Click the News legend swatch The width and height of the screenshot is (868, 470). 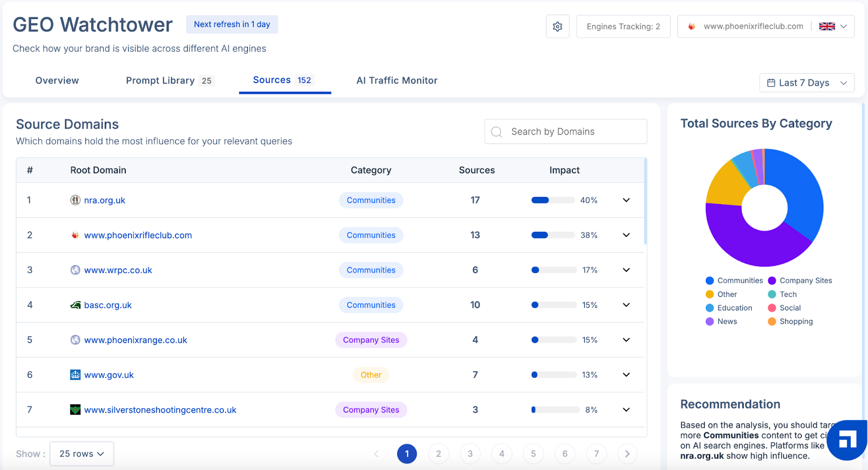pos(710,321)
